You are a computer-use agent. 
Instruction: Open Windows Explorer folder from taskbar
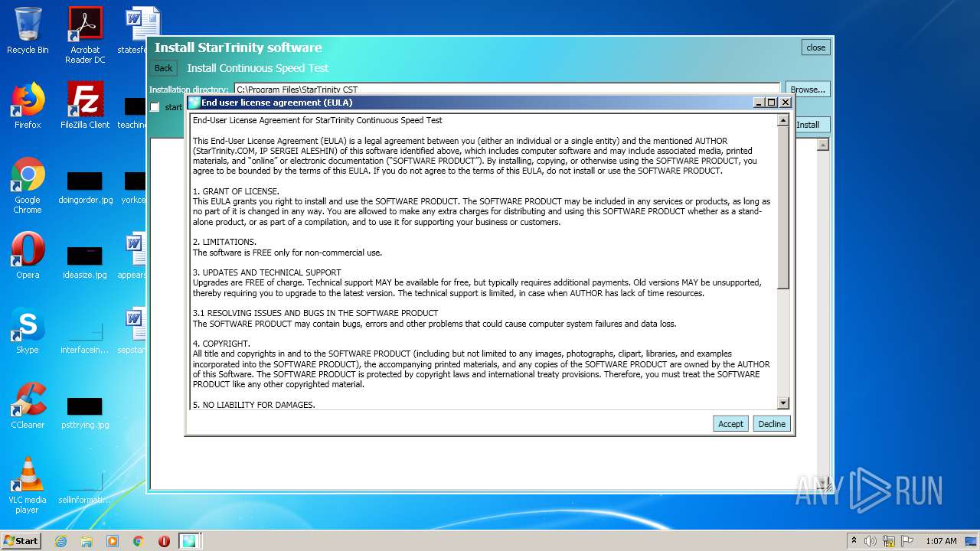(x=87, y=541)
